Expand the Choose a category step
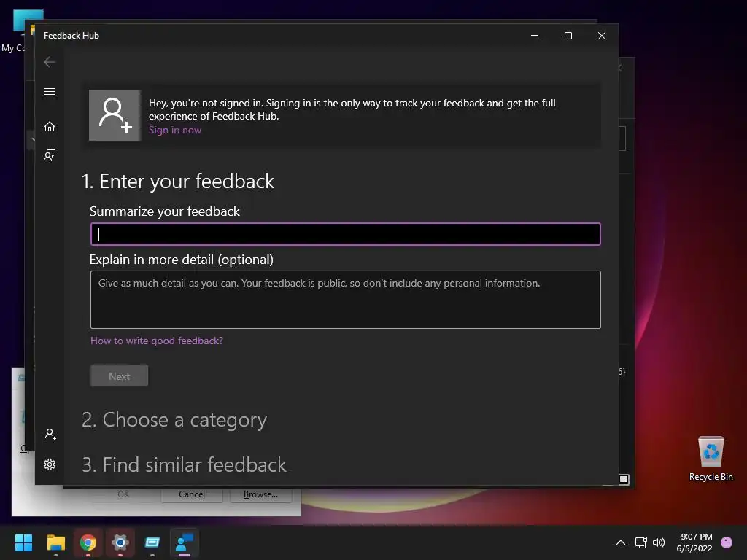747x560 pixels. coord(174,420)
